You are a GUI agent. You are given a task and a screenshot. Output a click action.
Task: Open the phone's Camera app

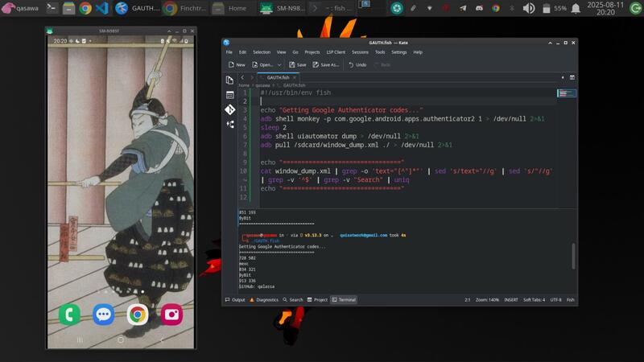tap(171, 315)
